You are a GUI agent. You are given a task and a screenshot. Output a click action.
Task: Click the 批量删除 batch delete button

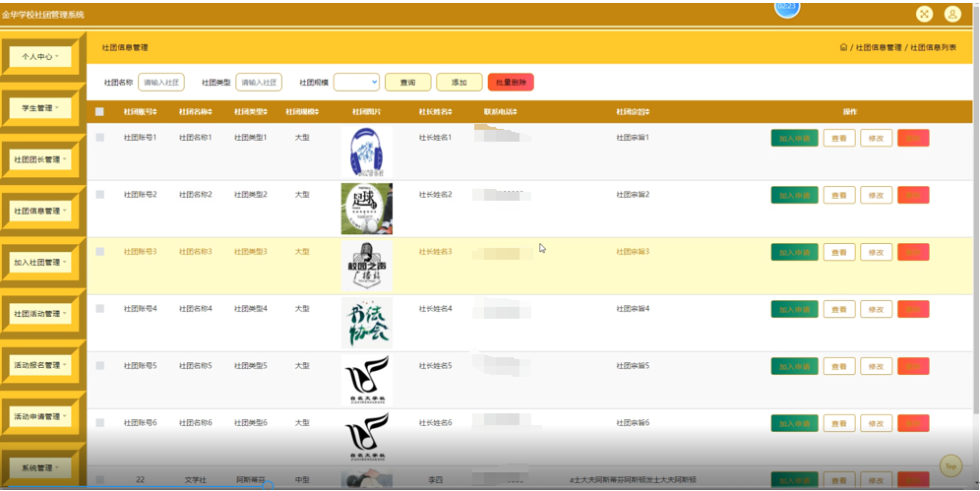point(511,82)
